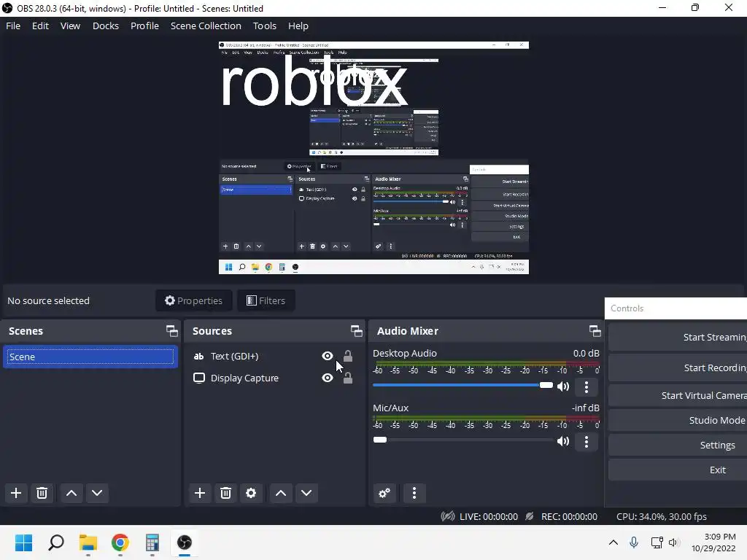Open the View menu
This screenshot has width=747, height=560.
tap(70, 26)
